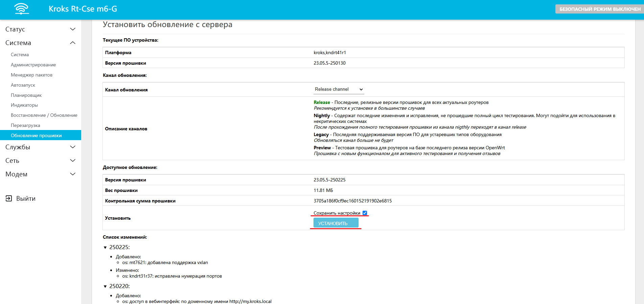
Task: Open Восстановление / Обновление page
Action: click(44, 115)
